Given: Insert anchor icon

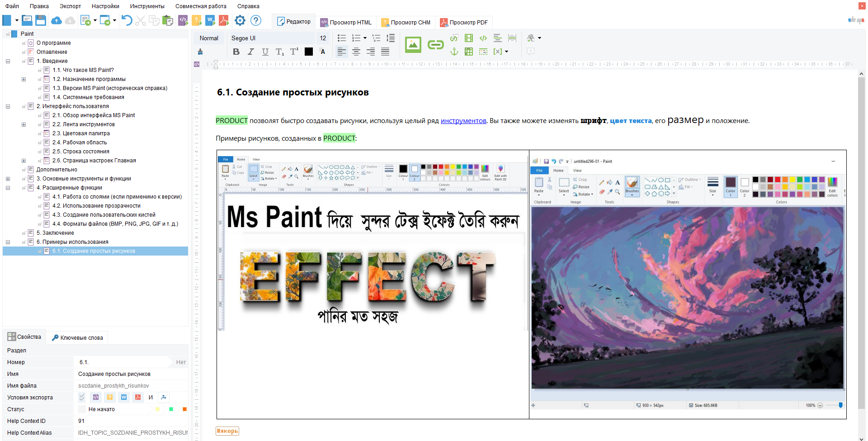Looking at the screenshot, I should [454, 52].
